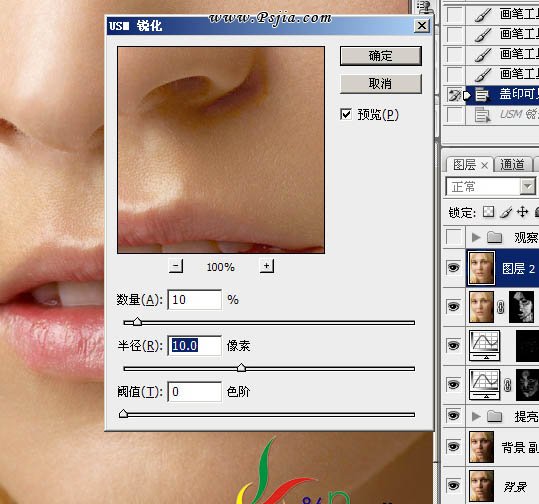Click the chain link icon beside the face mask layer

(x=500, y=307)
